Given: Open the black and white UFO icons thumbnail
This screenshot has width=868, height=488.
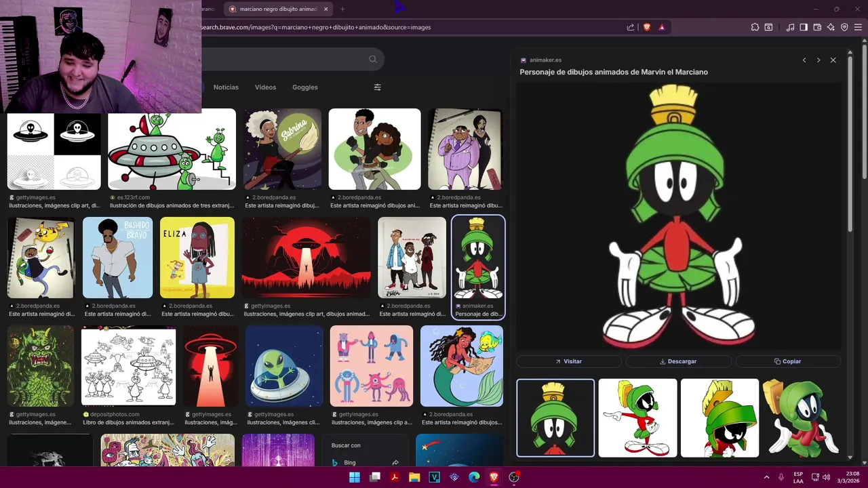Looking at the screenshot, I should (54, 152).
